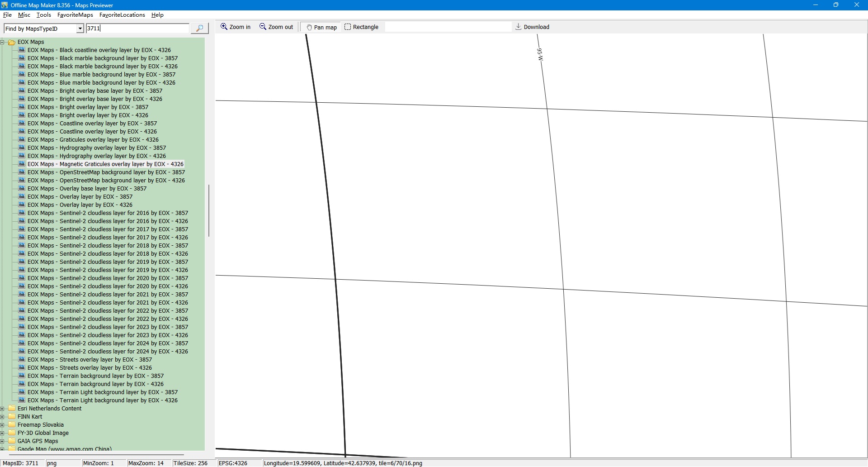Click the Zoom out tool

pyautogui.click(x=276, y=27)
